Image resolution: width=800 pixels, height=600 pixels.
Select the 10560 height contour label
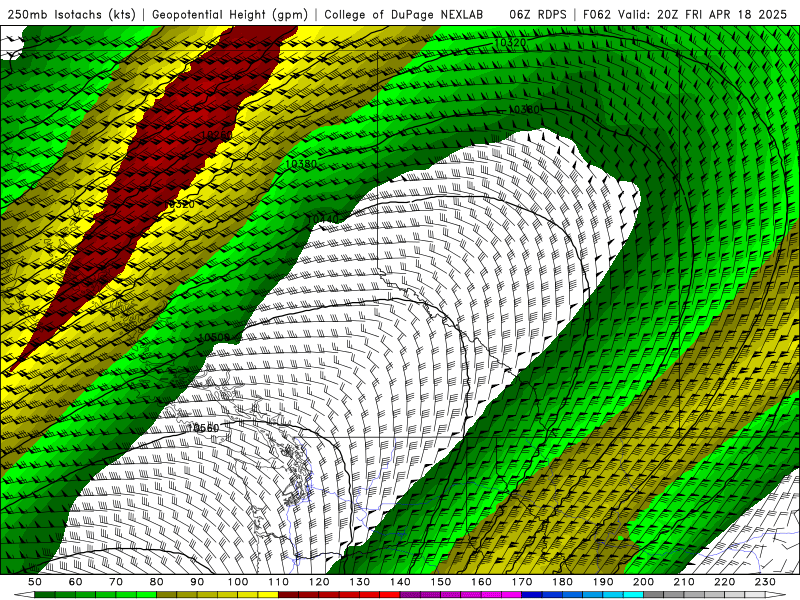(203, 428)
